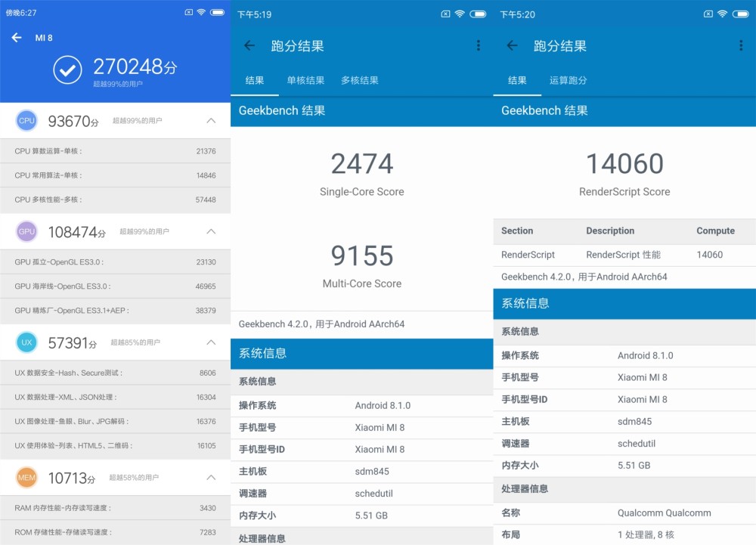Tap 内存大小 row on Single-Core results screen

point(361,516)
